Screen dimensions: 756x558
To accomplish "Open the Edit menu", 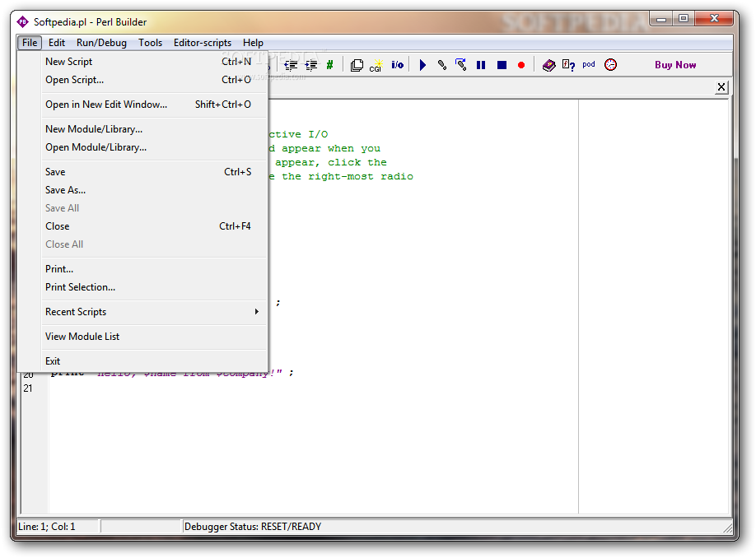I will point(56,43).
